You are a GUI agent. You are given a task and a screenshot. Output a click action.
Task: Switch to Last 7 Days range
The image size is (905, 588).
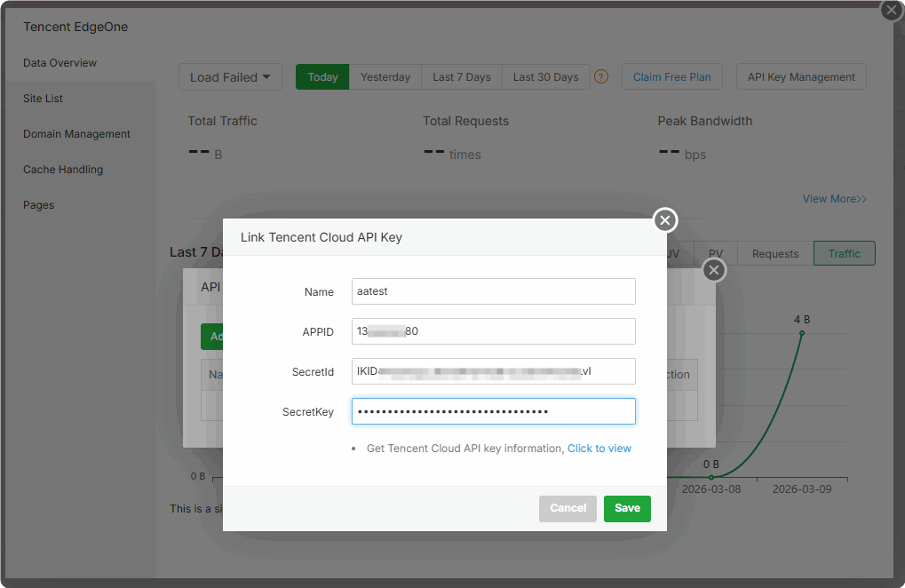point(462,76)
